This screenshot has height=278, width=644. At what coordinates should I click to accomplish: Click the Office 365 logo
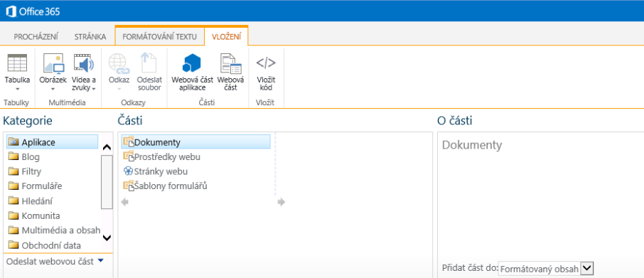pyautogui.click(x=33, y=11)
